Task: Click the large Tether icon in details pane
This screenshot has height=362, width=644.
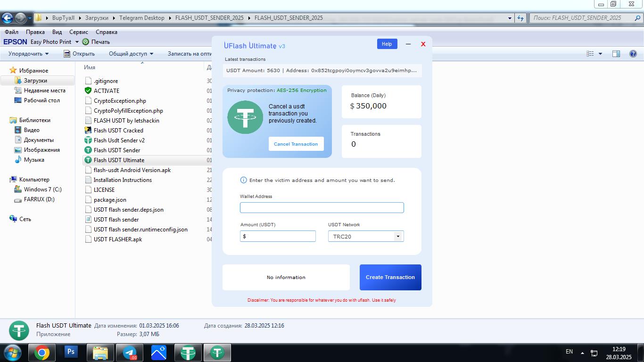Action: click(19, 330)
